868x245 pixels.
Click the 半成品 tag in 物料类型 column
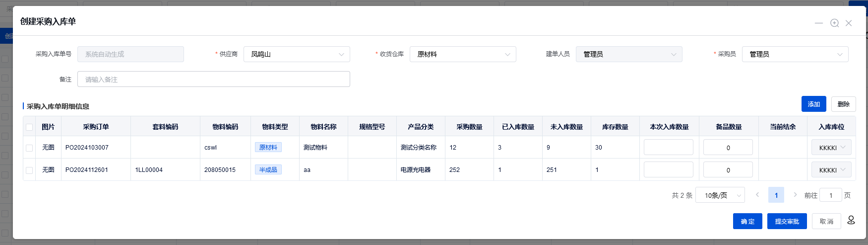pos(268,169)
